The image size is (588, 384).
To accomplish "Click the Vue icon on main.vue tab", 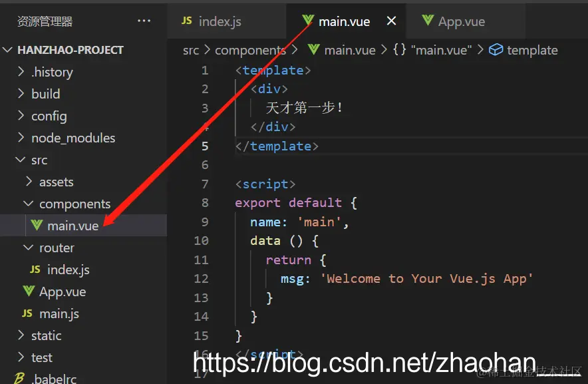I will [308, 20].
